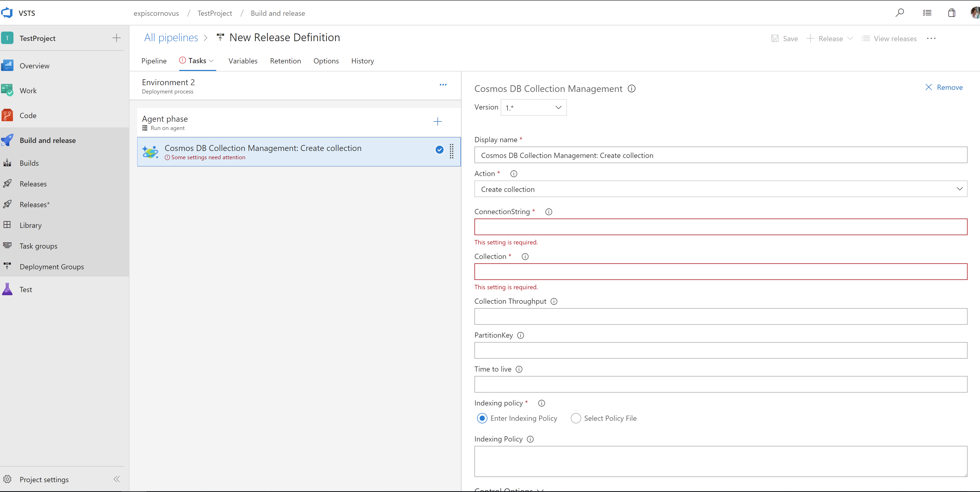This screenshot has width=980, height=492.
Task: Collapse the sidebar with double chevron
Action: tap(116, 479)
